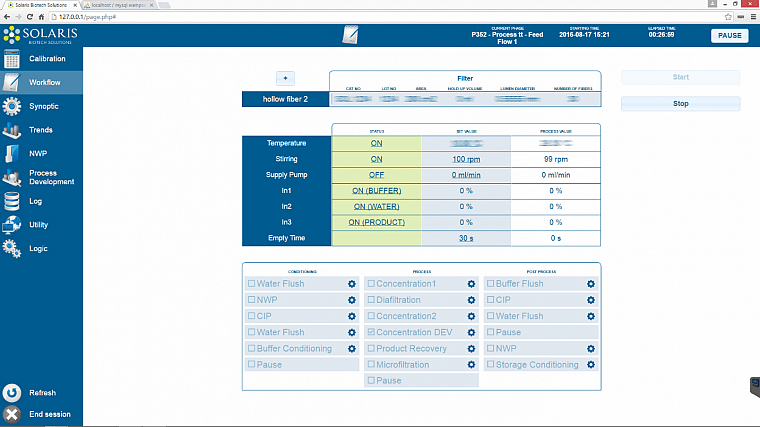Select Calibration menu label
This screenshot has width=760, height=427.
point(47,59)
